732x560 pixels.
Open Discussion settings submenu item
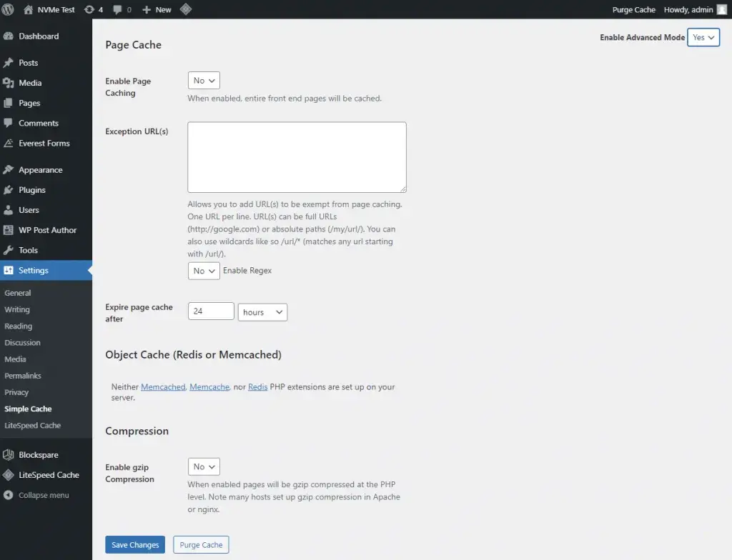22,343
